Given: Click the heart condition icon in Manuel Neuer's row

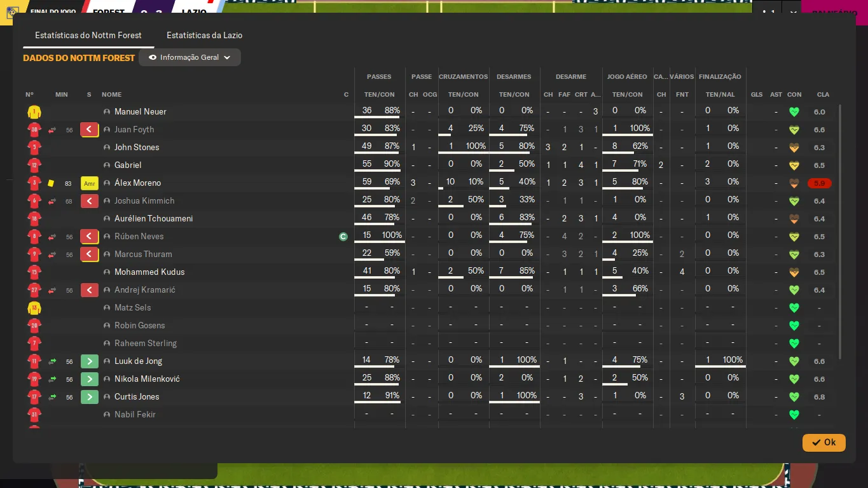Looking at the screenshot, I should (x=794, y=112).
